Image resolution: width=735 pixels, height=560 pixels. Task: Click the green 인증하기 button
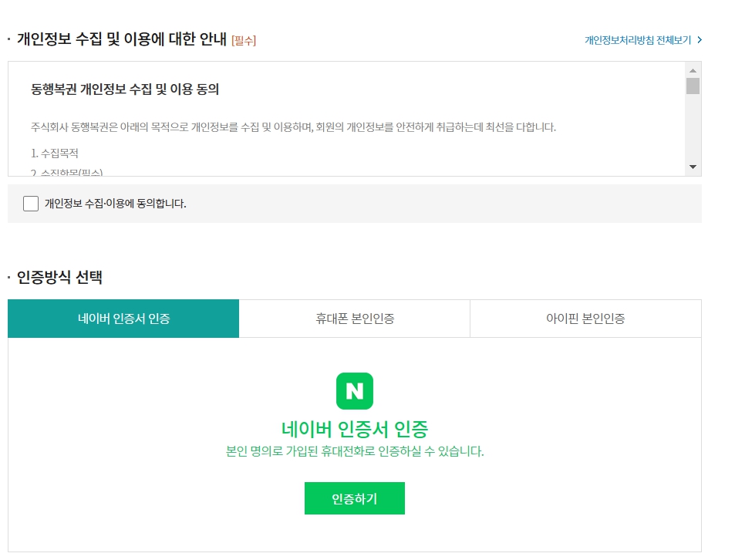pyautogui.click(x=354, y=498)
